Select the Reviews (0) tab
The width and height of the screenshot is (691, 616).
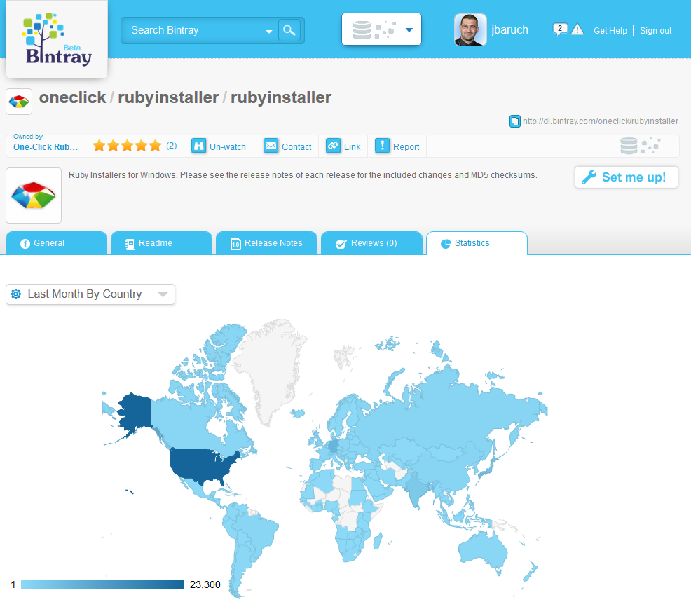(x=371, y=243)
